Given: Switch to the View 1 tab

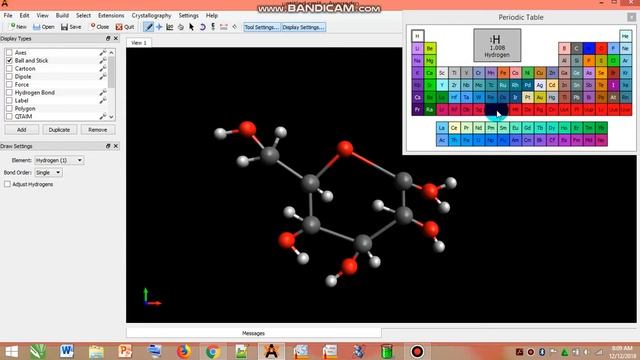Looking at the screenshot, I should 139,42.
